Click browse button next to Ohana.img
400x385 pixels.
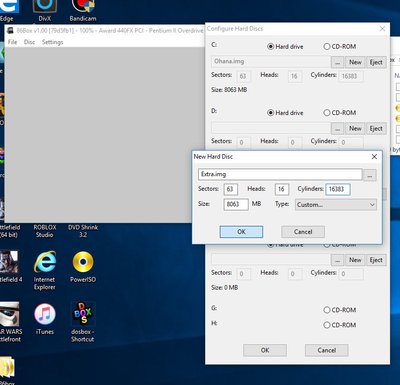[x=337, y=62]
